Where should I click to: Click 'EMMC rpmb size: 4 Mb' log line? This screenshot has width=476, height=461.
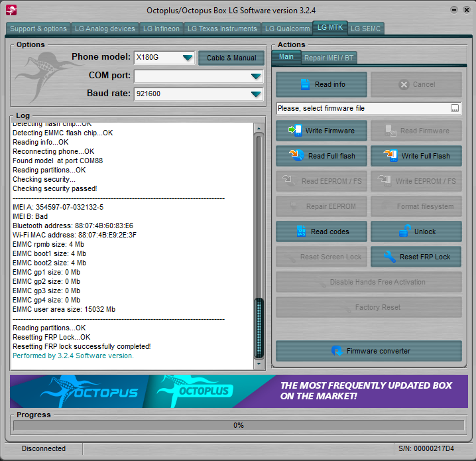pyautogui.click(x=48, y=244)
